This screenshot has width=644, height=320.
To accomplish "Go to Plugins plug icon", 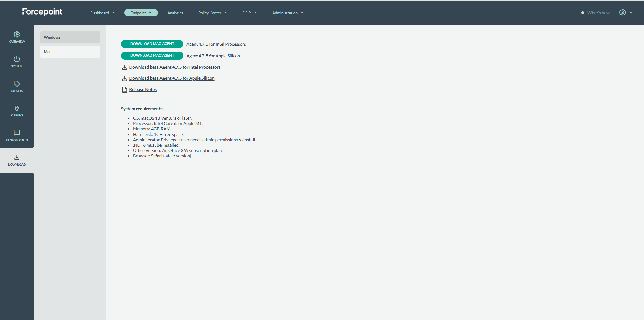I will point(17,108).
